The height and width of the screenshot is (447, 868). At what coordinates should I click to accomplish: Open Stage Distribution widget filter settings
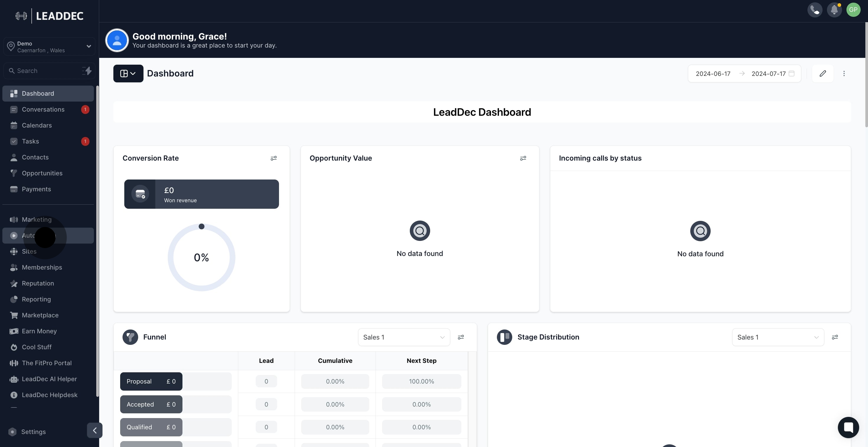pos(835,337)
